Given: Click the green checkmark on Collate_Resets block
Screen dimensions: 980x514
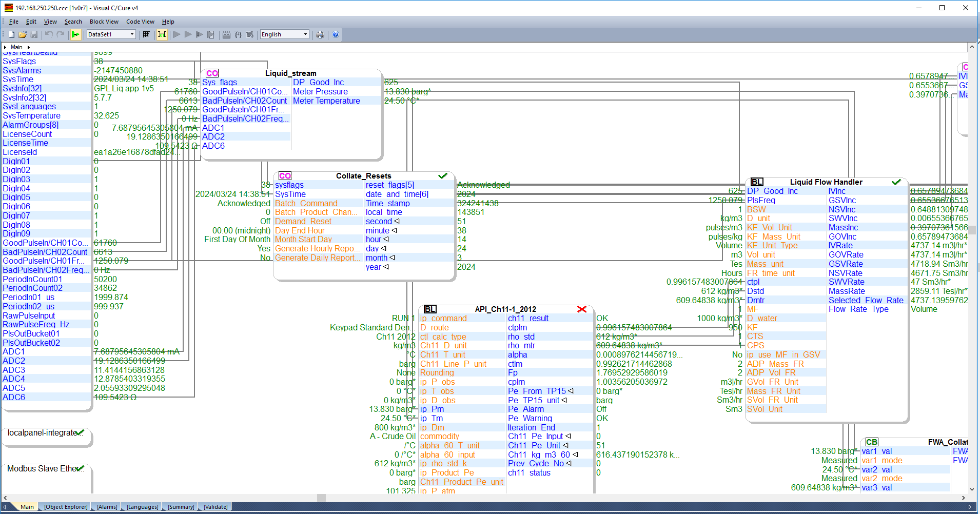Looking at the screenshot, I should (442, 176).
